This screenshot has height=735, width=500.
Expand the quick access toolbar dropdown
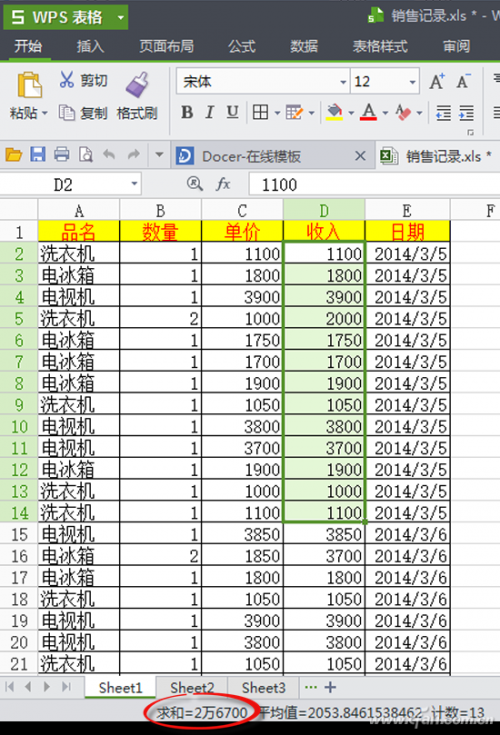(x=159, y=154)
